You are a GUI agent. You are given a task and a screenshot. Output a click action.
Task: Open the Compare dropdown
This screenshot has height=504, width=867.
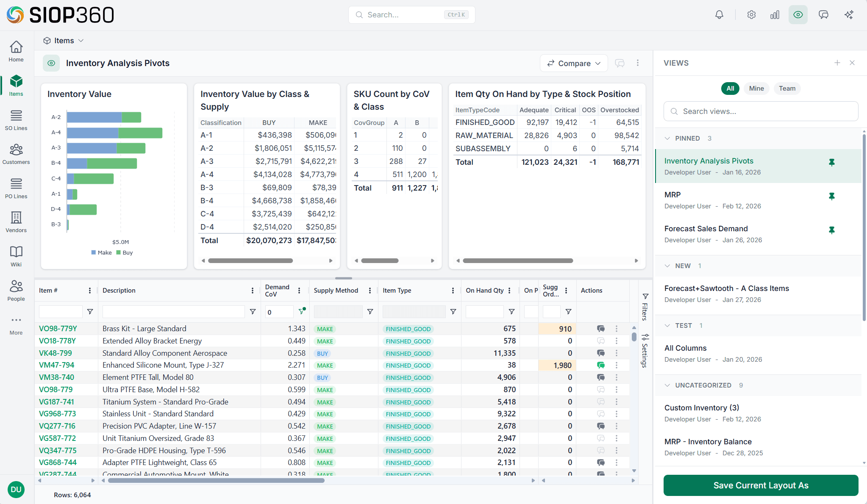pos(574,63)
